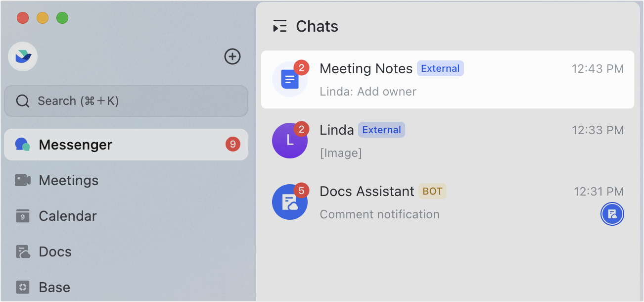Screen dimensions: 644x302
Task: Open the Docs Assistant chat
Action: pos(448,202)
